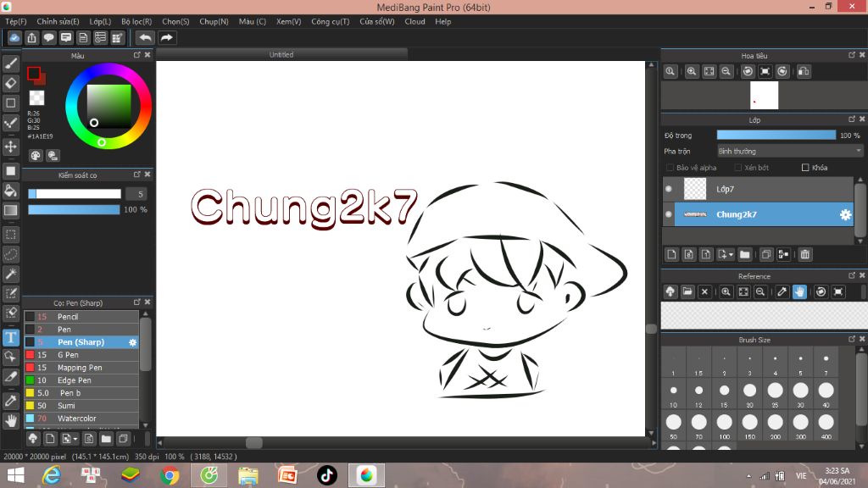Select the Gradient tool
This screenshot has width=868, height=488.
tap(10, 210)
